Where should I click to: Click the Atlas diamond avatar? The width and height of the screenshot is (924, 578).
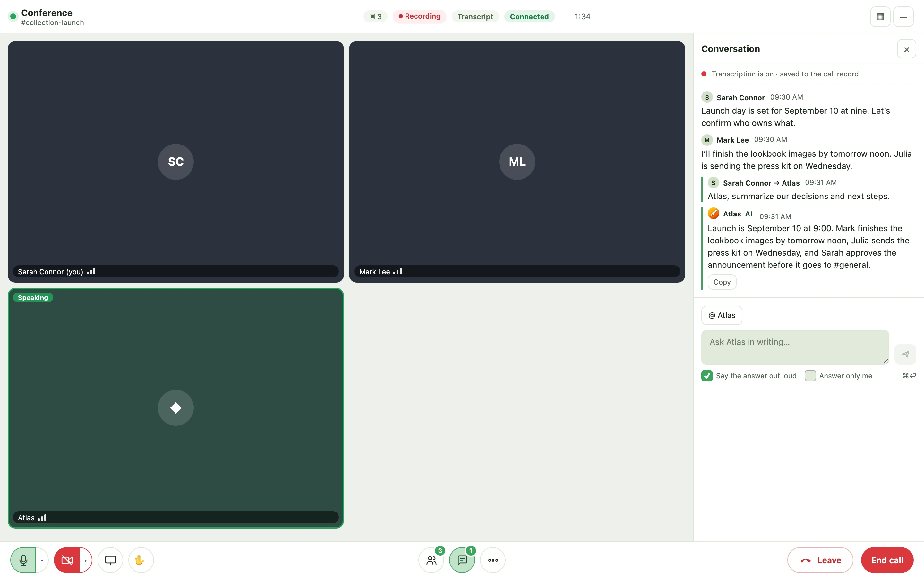tap(175, 407)
